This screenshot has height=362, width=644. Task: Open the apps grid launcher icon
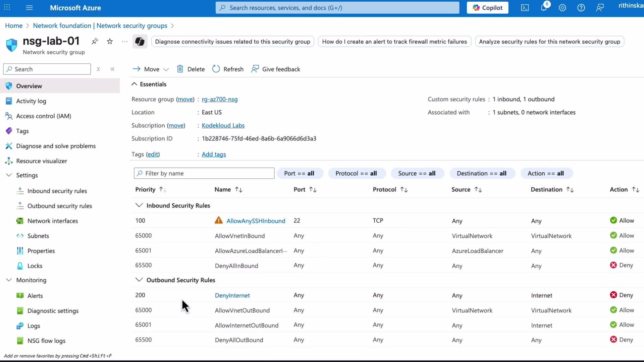pos(7,7)
